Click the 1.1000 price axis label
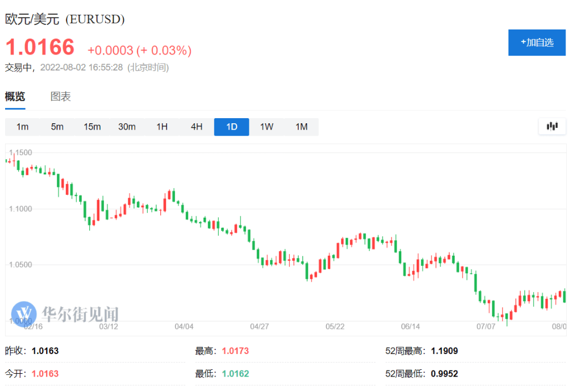The height and width of the screenshot is (392, 582). 21,210
